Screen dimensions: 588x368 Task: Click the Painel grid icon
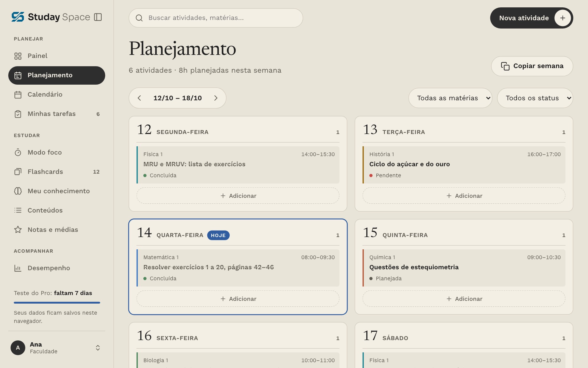point(18,56)
